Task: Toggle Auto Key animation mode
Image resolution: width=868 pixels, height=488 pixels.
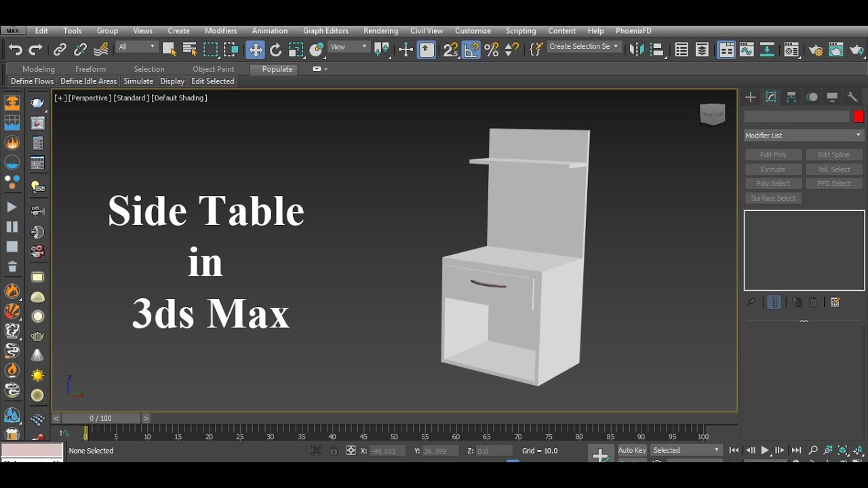Action: point(632,450)
